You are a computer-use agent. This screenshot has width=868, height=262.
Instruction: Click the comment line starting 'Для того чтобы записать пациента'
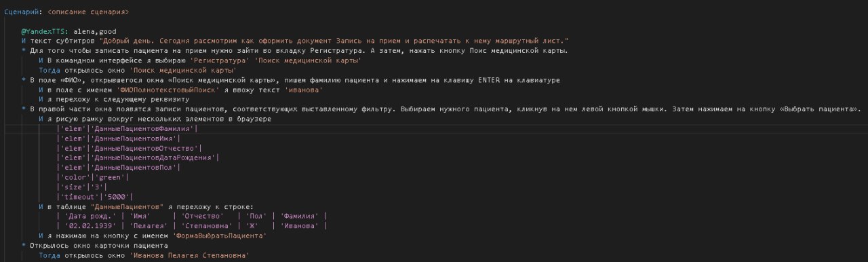click(x=295, y=51)
